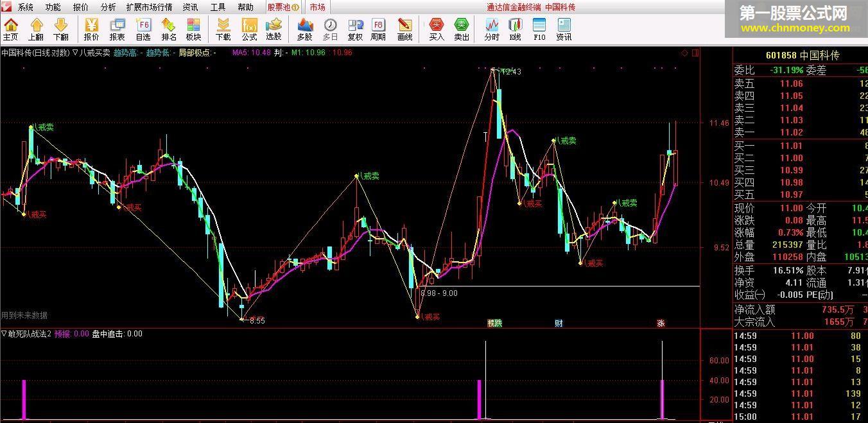Select the MA5: 10.48 indicator readout

(251, 53)
